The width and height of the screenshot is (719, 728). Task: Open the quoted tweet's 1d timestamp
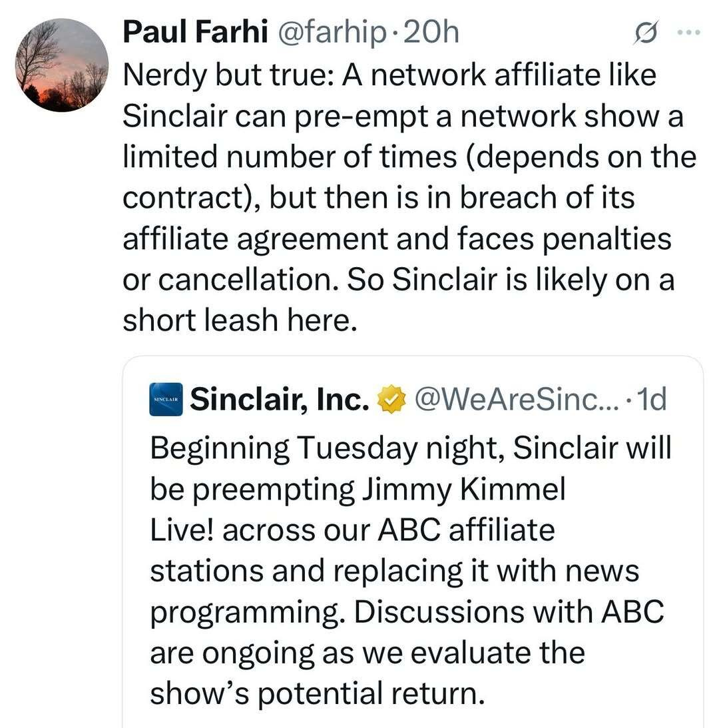[x=652, y=400]
